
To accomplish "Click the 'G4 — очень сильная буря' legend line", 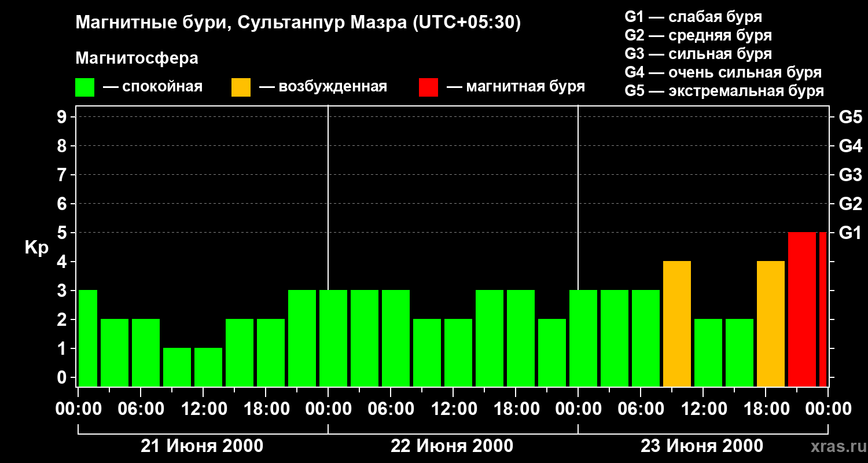I will (x=723, y=72).
